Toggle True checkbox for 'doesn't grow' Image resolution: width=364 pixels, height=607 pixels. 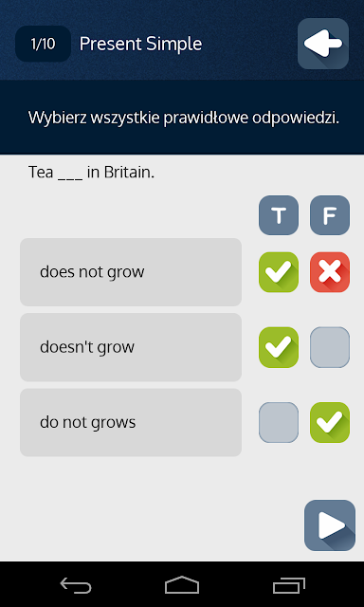point(279,347)
